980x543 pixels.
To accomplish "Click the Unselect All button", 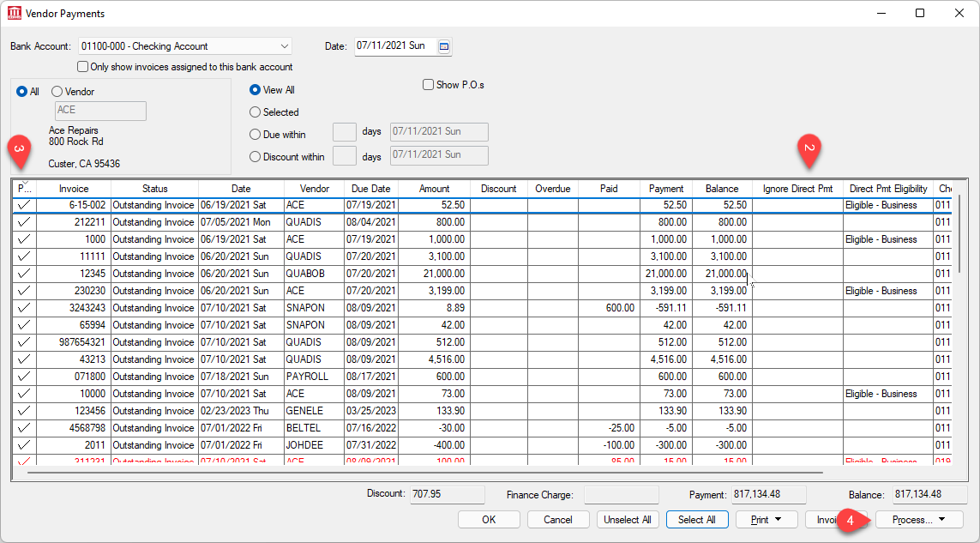I will 628,519.
